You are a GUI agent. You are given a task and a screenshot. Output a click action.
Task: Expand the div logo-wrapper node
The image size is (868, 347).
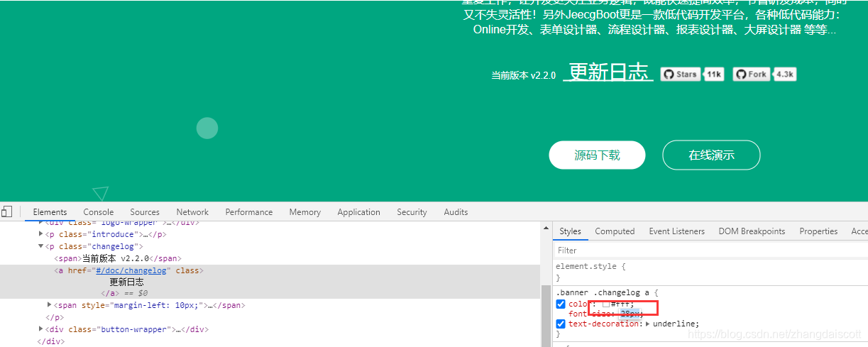click(41, 223)
